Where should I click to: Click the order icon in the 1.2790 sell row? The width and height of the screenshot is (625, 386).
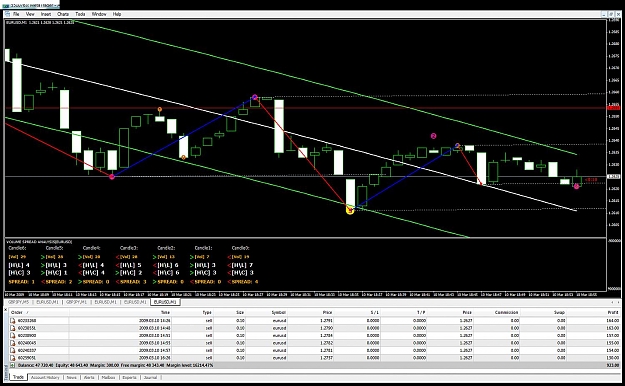(x=13, y=328)
